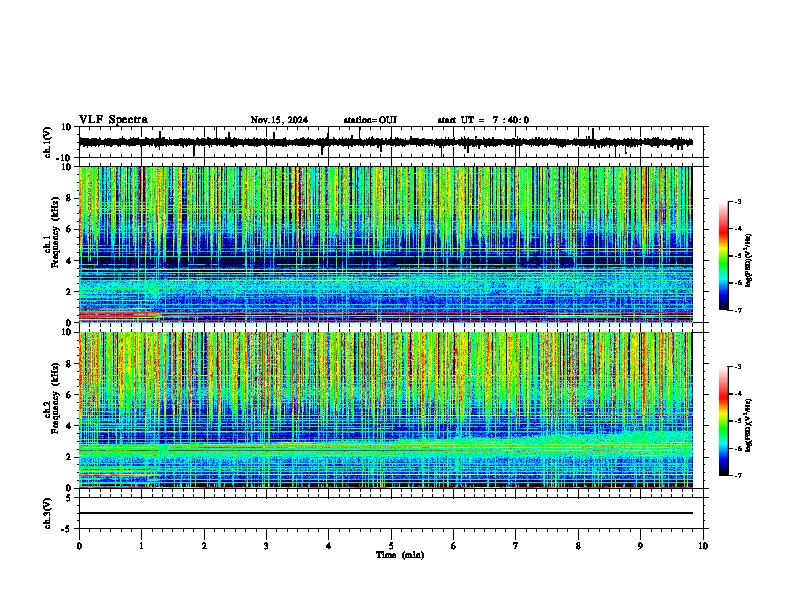Click time axis tick label "2"
792x612 pixels.
(204, 546)
